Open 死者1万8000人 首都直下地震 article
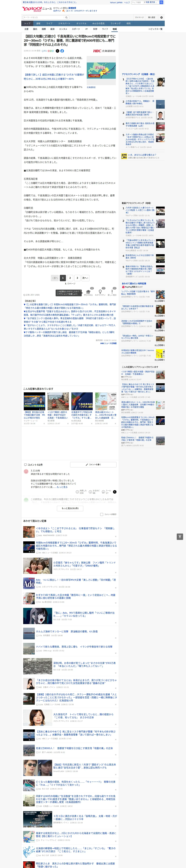This screenshot has height=868, width=186. (74, 748)
